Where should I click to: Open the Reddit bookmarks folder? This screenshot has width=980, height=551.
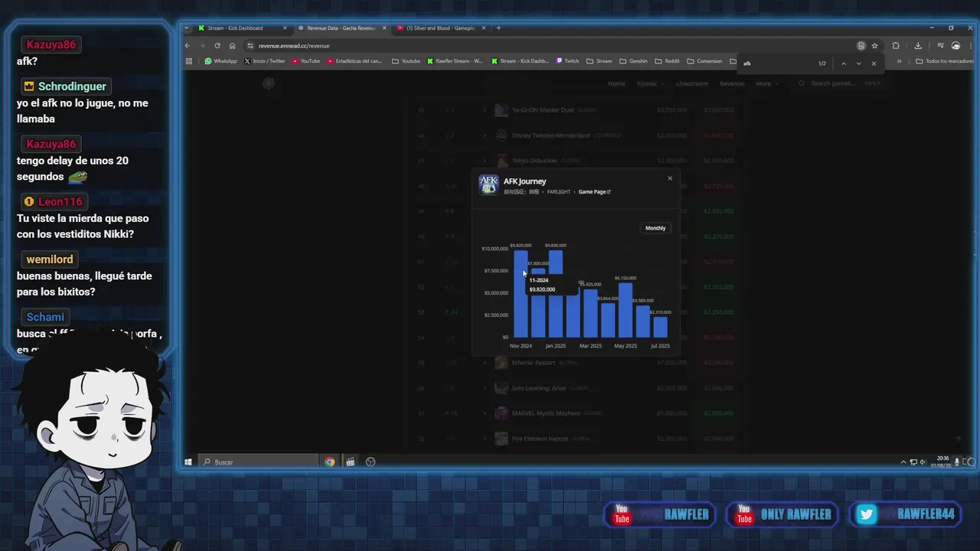(x=667, y=61)
